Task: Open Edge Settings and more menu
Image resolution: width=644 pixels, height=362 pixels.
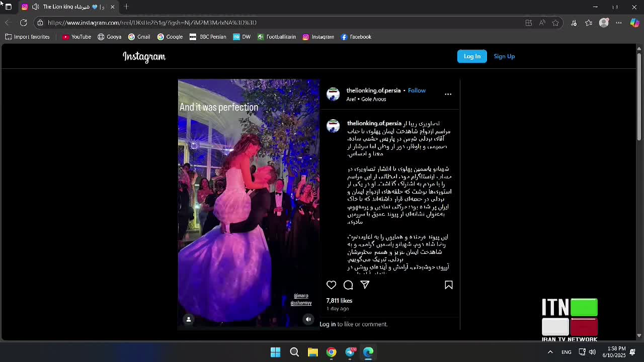Action: [x=619, y=23]
